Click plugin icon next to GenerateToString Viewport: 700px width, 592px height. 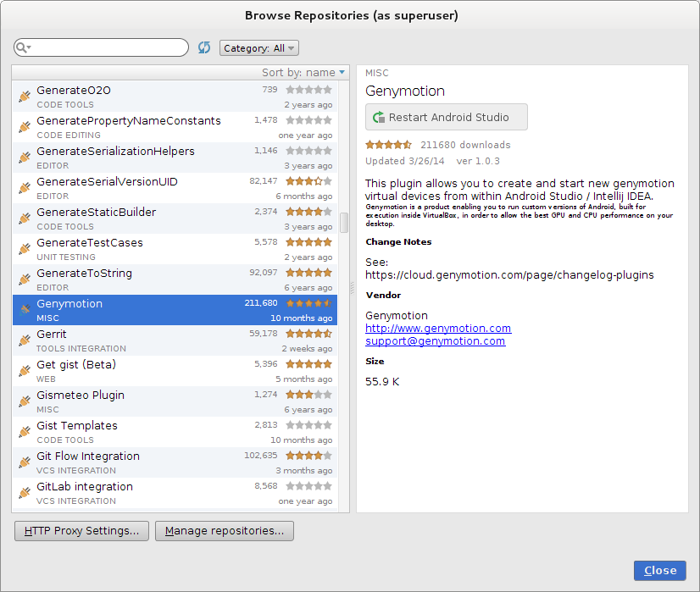[x=25, y=279]
